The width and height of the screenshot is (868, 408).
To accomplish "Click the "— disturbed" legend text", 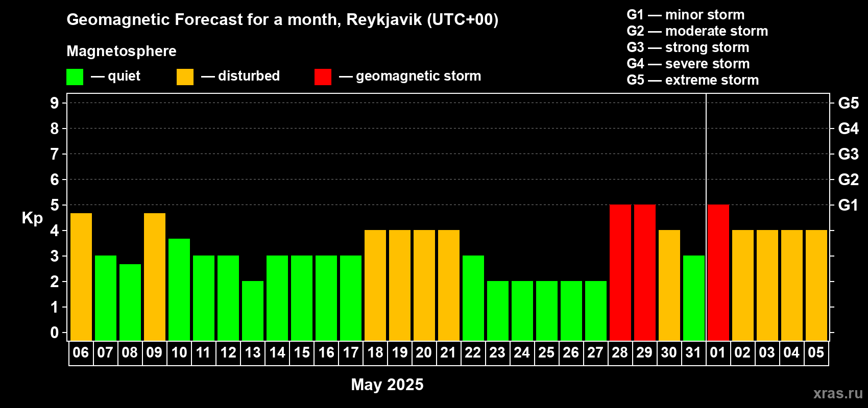I will [240, 76].
